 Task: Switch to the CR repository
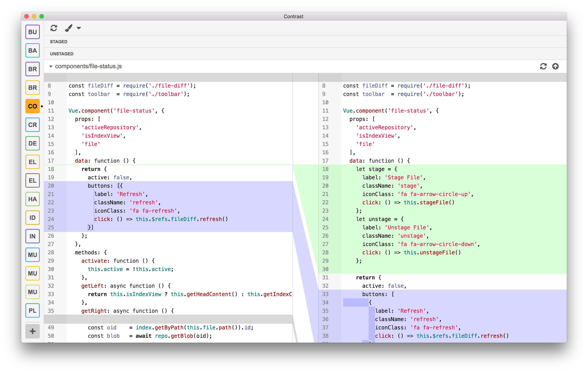pyautogui.click(x=32, y=125)
